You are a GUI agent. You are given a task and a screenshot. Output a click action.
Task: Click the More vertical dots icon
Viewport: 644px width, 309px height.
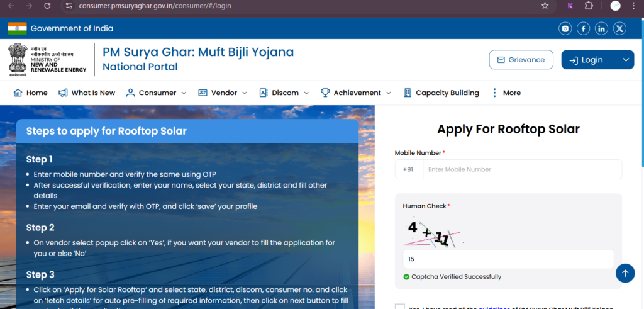[494, 93]
